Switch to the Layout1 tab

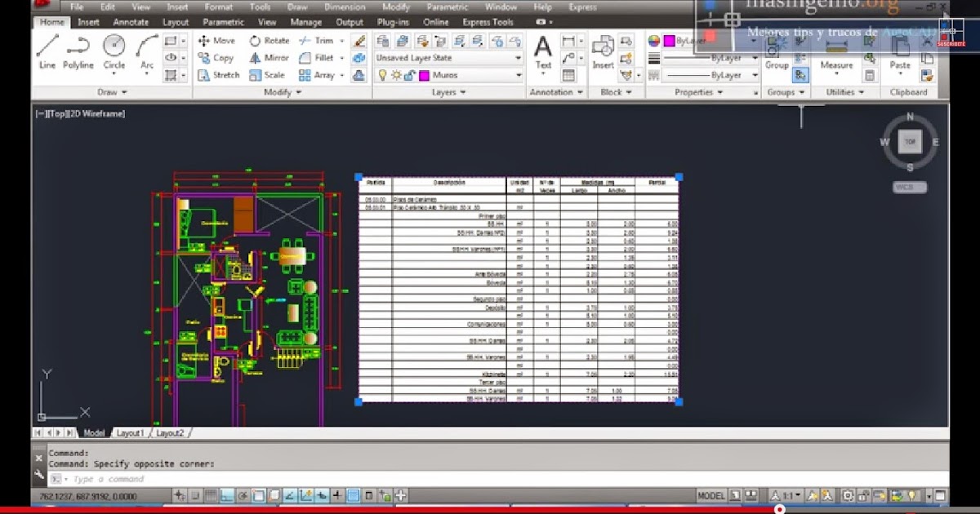130,433
